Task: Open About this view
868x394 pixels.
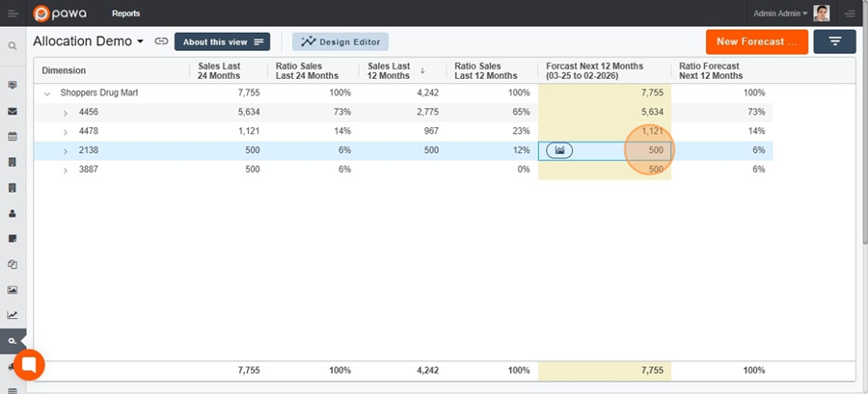Action: (x=222, y=42)
